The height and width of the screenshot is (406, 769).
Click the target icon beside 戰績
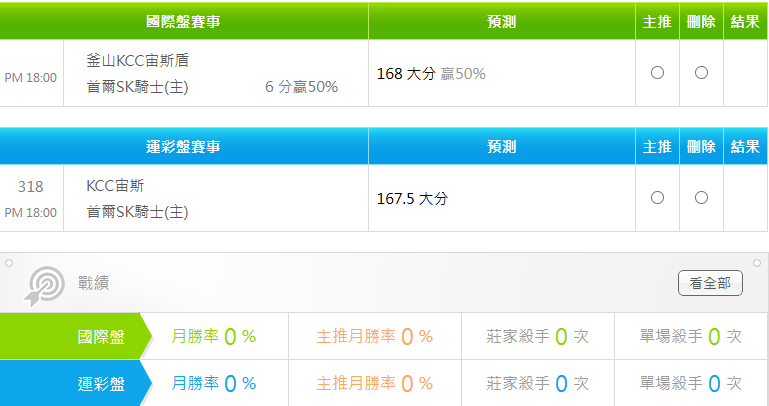44,284
